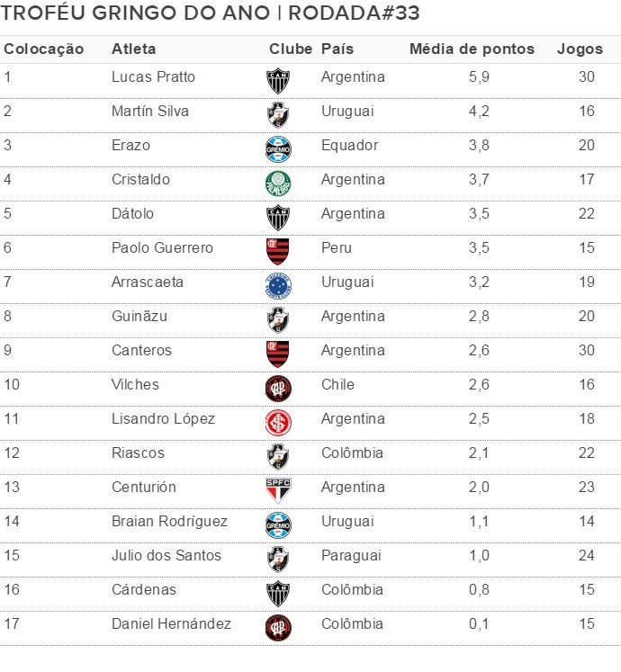
Task: Click the club crest beside Lucas Pratto
Action: [278, 81]
